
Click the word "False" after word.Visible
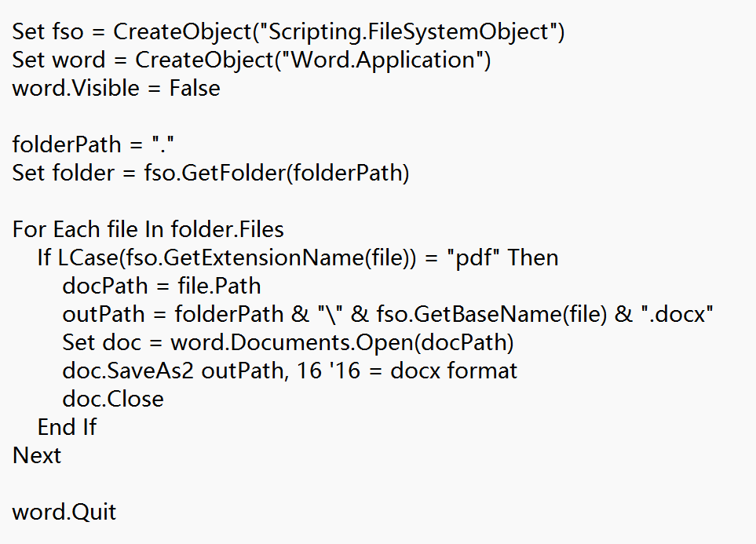pyautogui.click(x=195, y=89)
